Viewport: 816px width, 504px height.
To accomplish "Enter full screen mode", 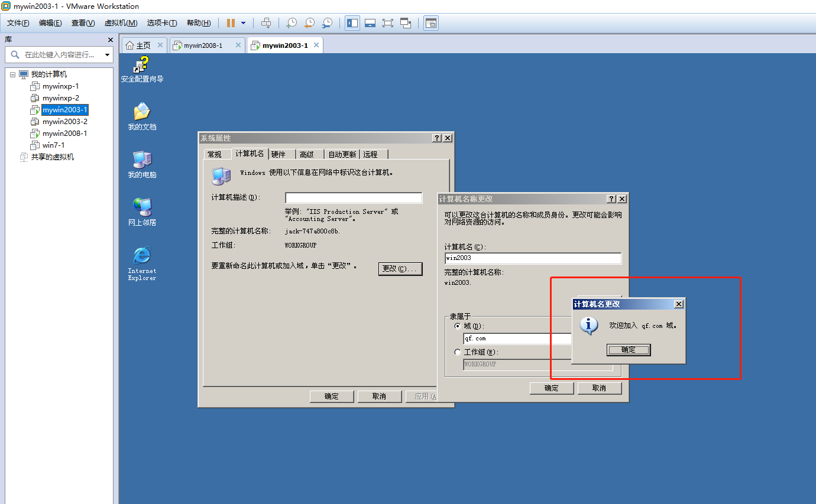I will tap(388, 23).
